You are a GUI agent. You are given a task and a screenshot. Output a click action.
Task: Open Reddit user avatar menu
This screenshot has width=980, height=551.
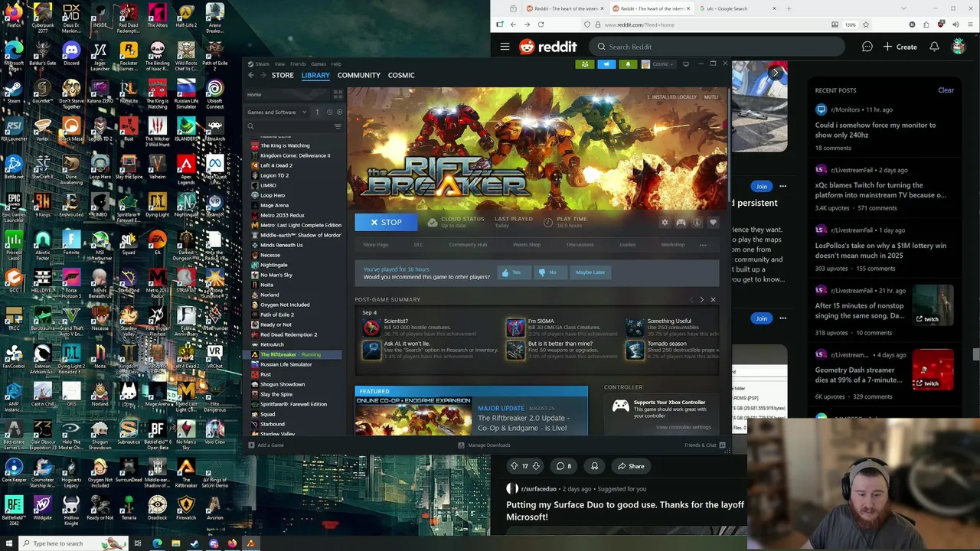click(x=959, y=47)
